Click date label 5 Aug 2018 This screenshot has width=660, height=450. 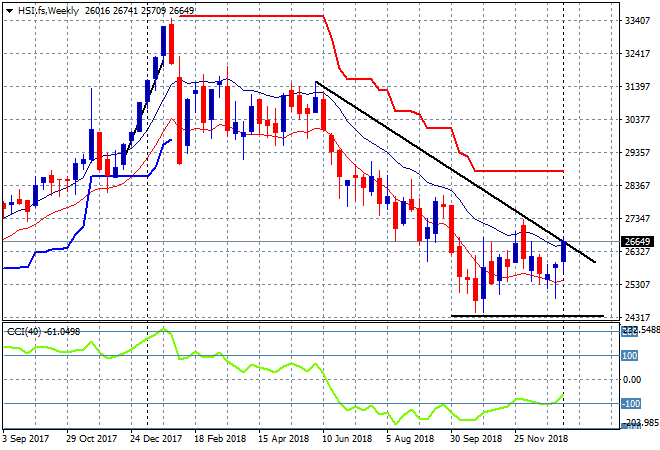[410, 439]
